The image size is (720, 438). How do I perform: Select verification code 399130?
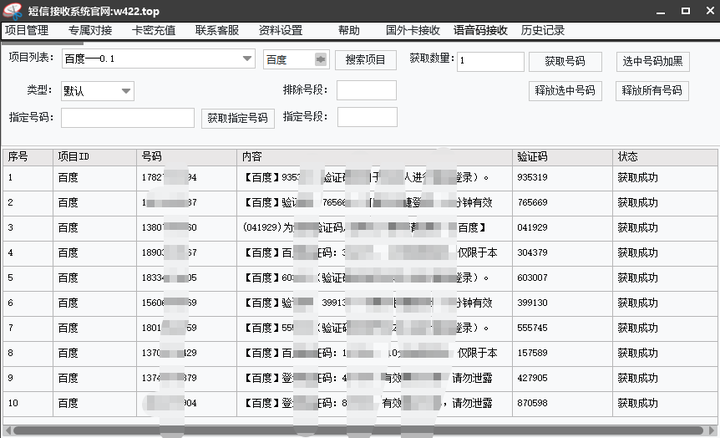tap(532, 303)
